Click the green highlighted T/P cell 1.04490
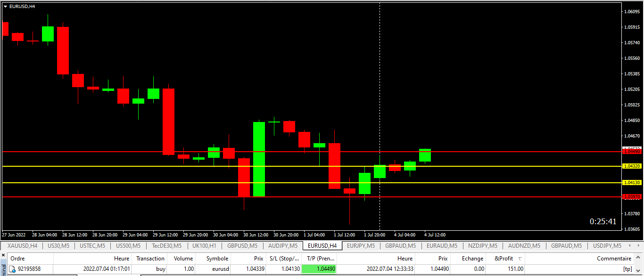 319,269
